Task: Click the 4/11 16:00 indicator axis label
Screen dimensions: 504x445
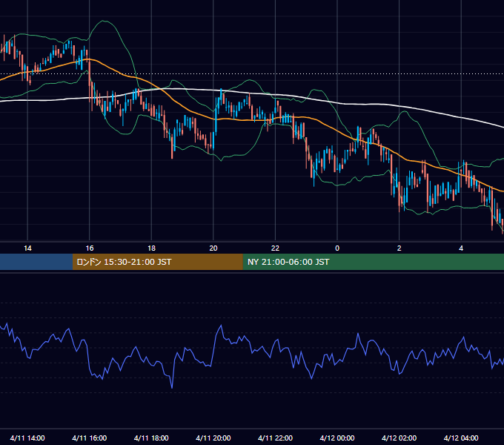Action: tap(90, 438)
